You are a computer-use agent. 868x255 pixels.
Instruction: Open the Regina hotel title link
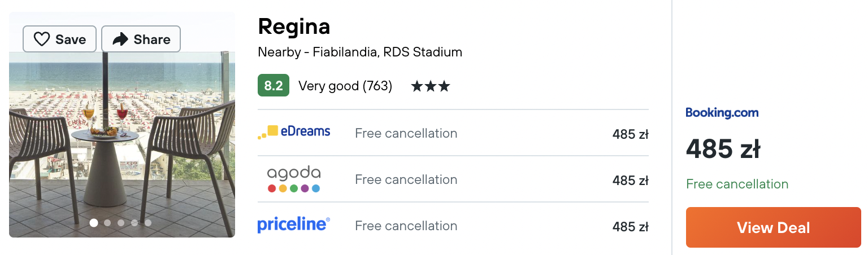click(294, 27)
